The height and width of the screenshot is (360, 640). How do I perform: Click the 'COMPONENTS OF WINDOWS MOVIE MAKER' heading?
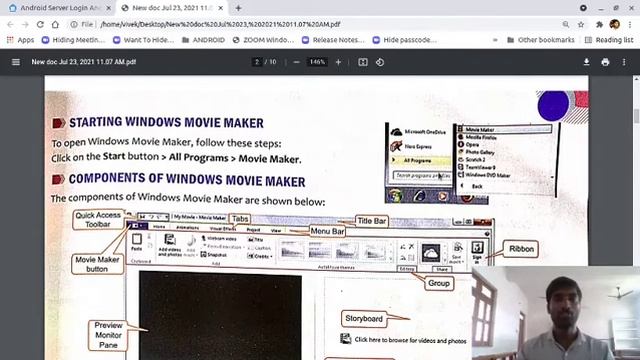point(187,180)
